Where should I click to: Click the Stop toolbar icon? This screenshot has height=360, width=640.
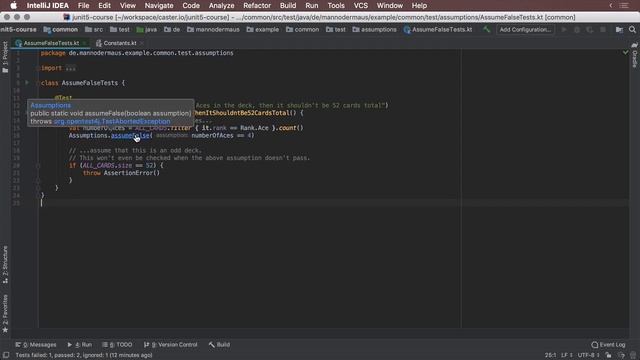[602, 29]
